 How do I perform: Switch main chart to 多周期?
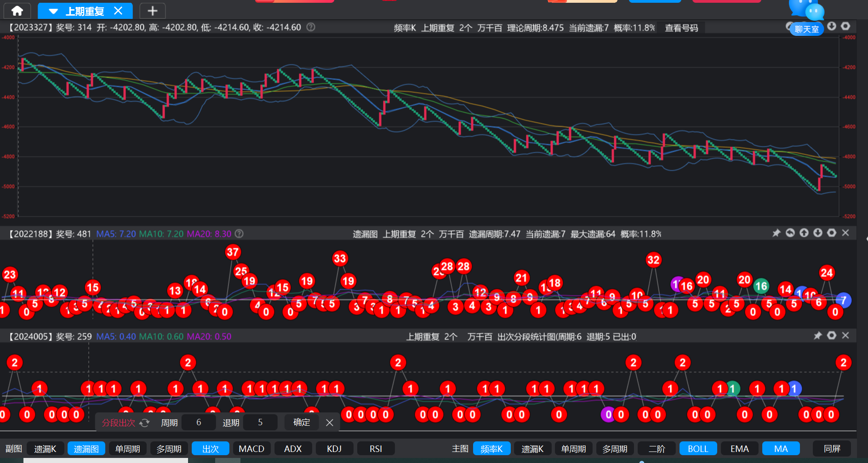615,449
